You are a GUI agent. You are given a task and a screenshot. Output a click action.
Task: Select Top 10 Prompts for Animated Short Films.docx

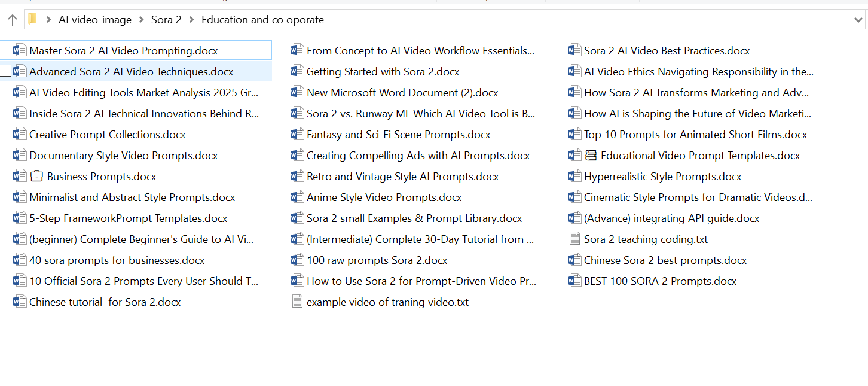(x=696, y=135)
